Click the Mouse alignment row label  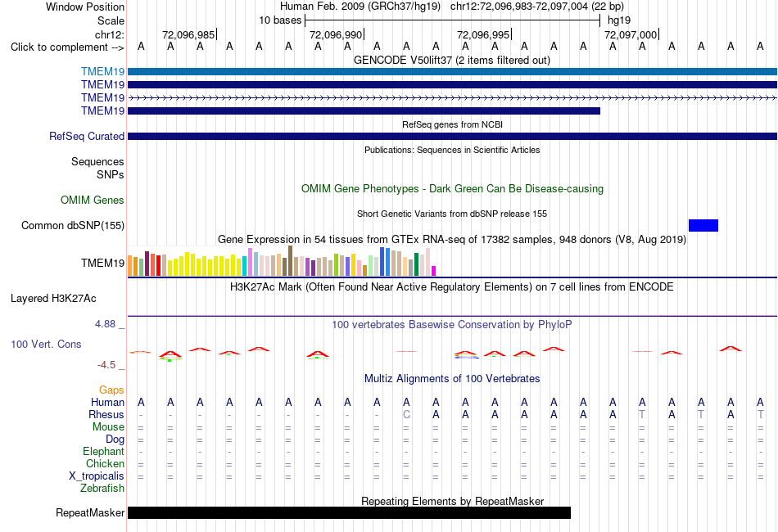point(108,427)
